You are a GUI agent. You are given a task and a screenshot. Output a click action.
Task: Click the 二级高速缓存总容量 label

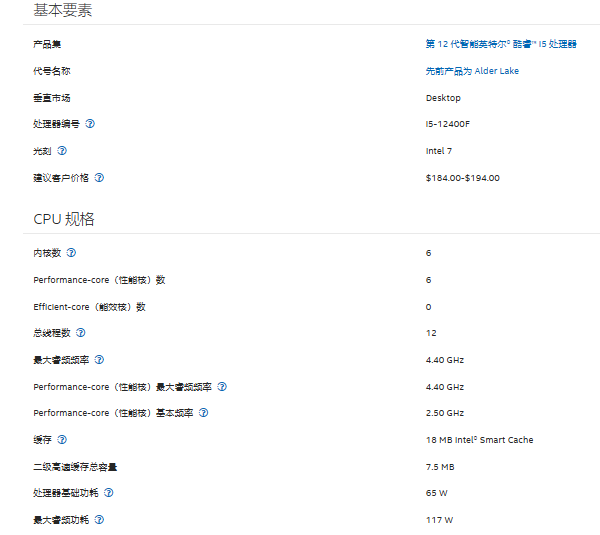click(75, 467)
